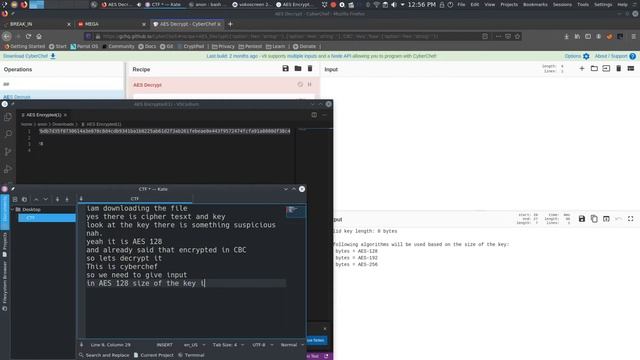640x360 pixels.
Task: Move output to input in CyberChef
Action: 606,219
